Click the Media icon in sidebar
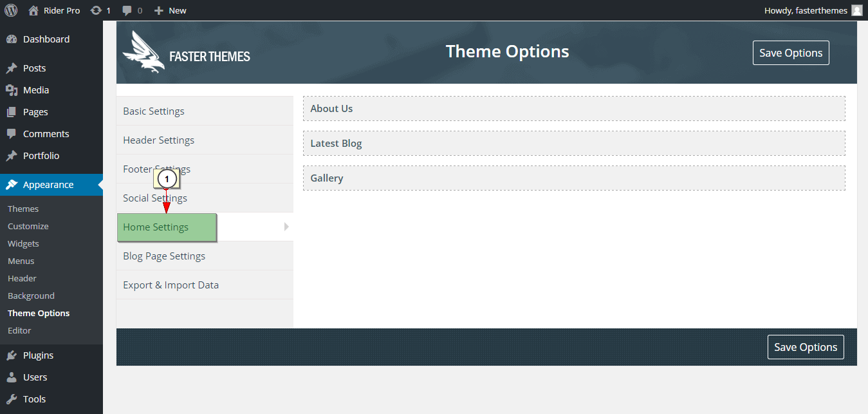This screenshot has height=414, width=868. point(12,90)
